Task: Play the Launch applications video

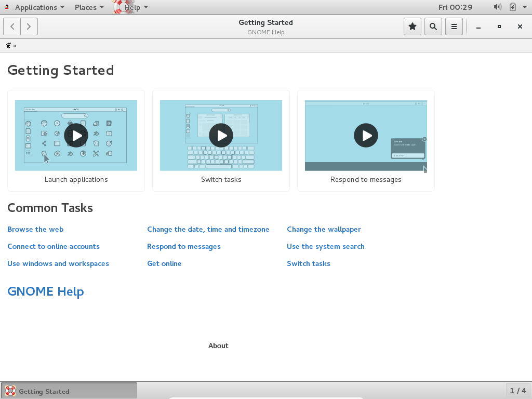Action: click(x=76, y=136)
